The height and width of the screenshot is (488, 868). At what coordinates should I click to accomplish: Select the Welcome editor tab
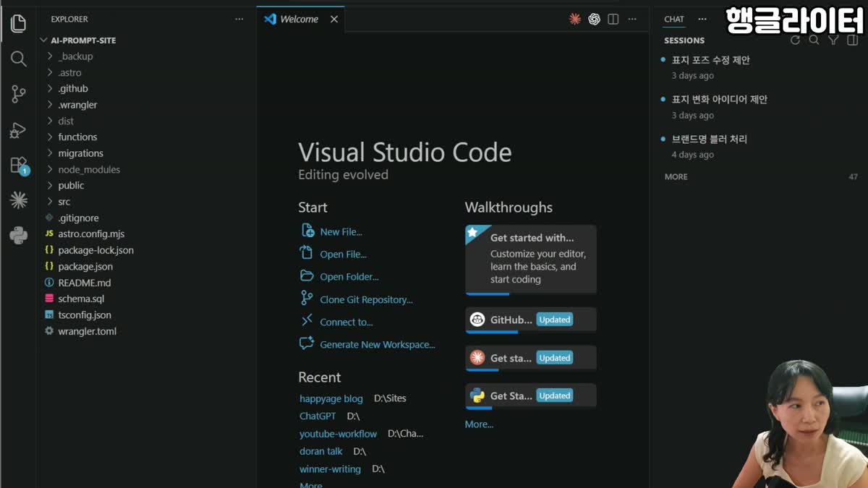pyautogui.click(x=300, y=20)
